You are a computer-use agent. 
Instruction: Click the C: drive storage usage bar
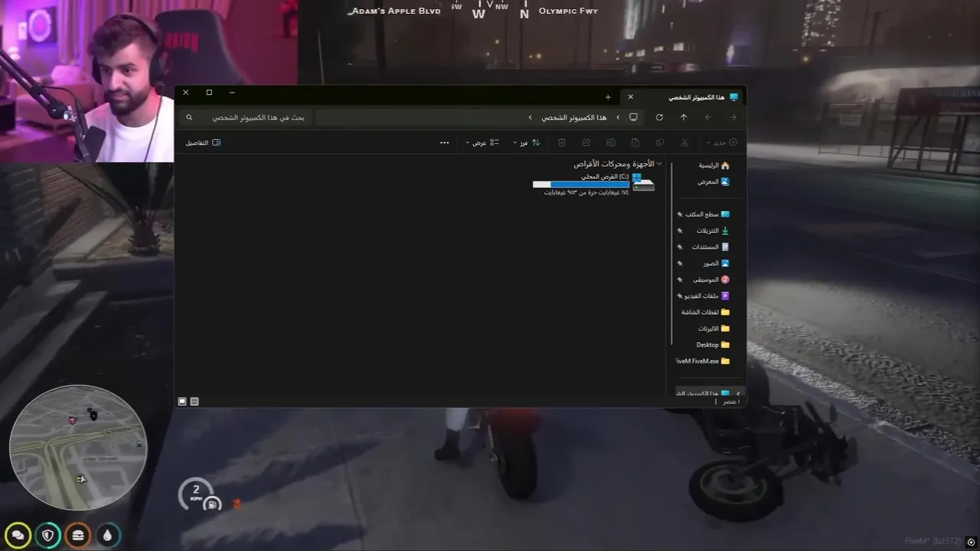[x=580, y=184]
